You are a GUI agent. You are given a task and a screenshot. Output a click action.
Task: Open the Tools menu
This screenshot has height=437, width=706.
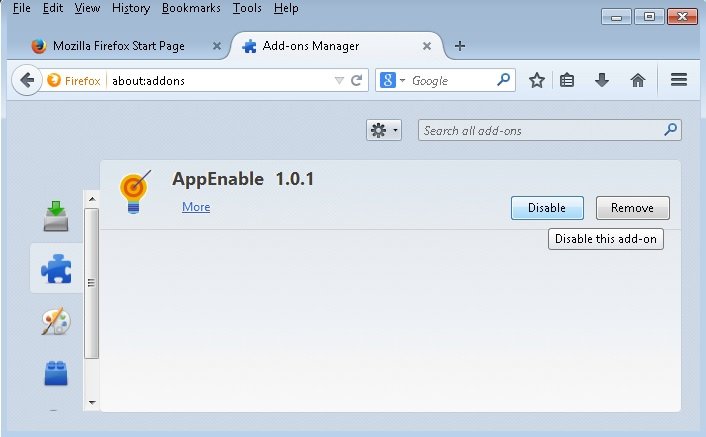point(247,8)
